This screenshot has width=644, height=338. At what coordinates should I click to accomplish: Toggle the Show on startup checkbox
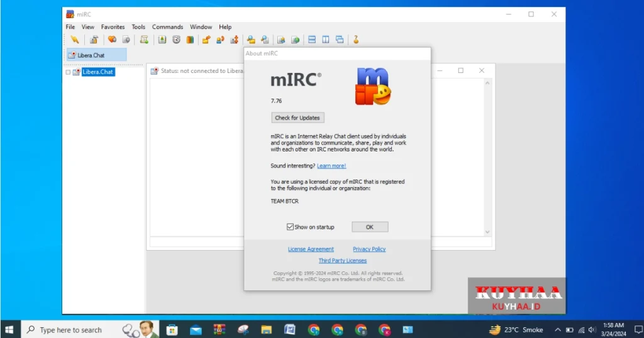[x=290, y=227]
